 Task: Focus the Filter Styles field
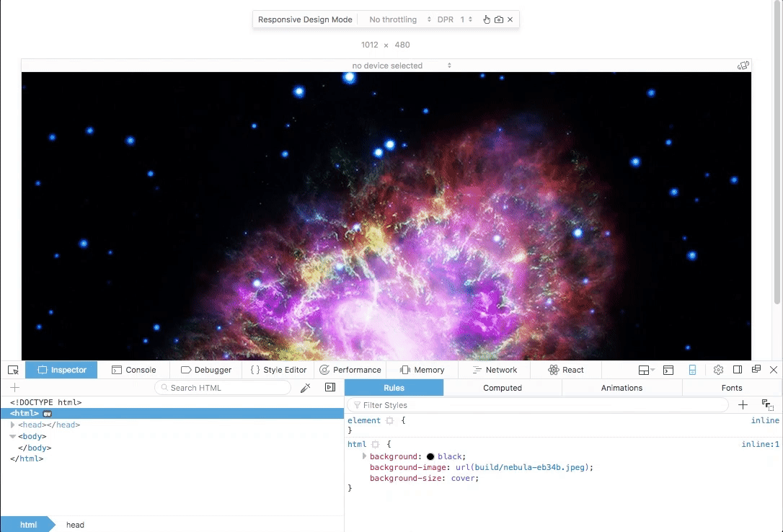coord(539,405)
